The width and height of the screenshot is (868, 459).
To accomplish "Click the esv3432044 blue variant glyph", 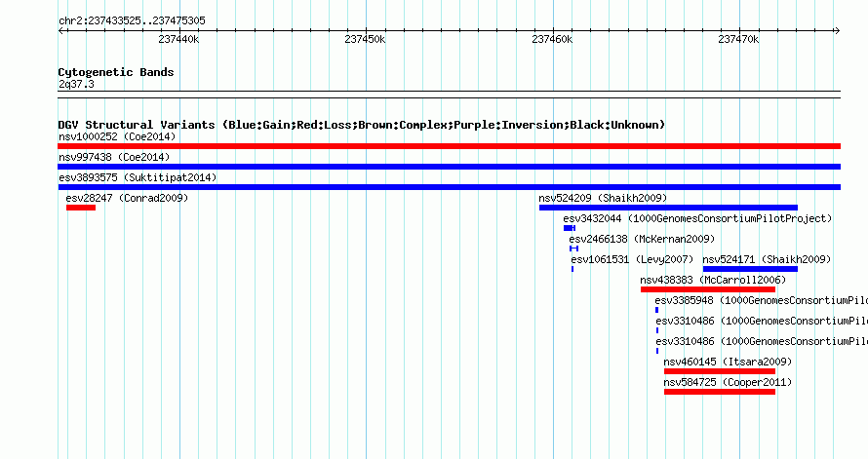I will [x=570, y=228].
